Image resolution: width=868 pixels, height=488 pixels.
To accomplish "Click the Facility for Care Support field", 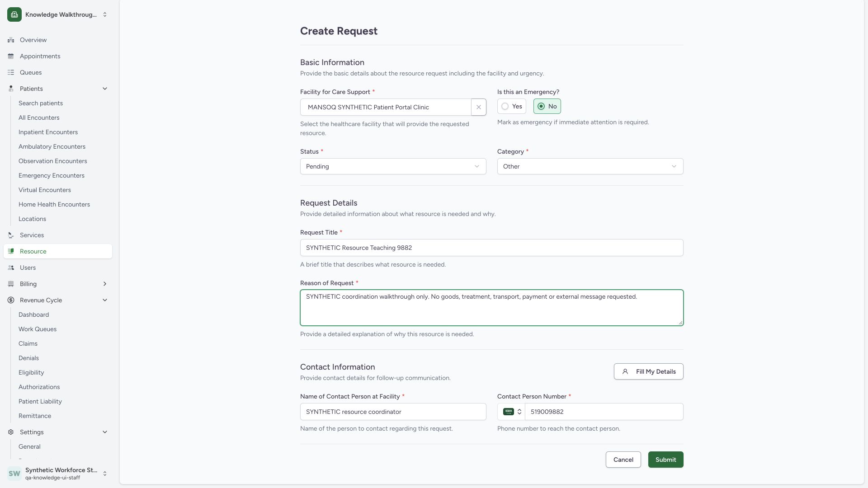I will pyautogui.click(x=386, y=107).
